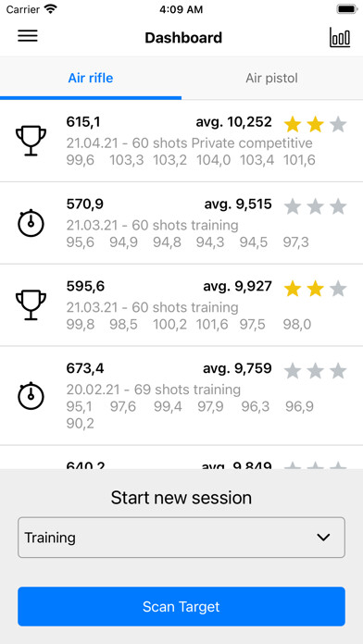Set third star on session 615,1
363x644 pixels.
[x=338, y=124]
